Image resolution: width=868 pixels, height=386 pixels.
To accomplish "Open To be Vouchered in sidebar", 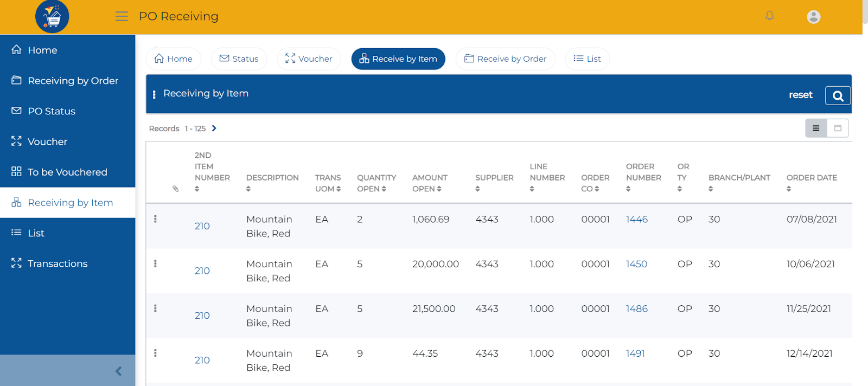I will click(68, 172).
